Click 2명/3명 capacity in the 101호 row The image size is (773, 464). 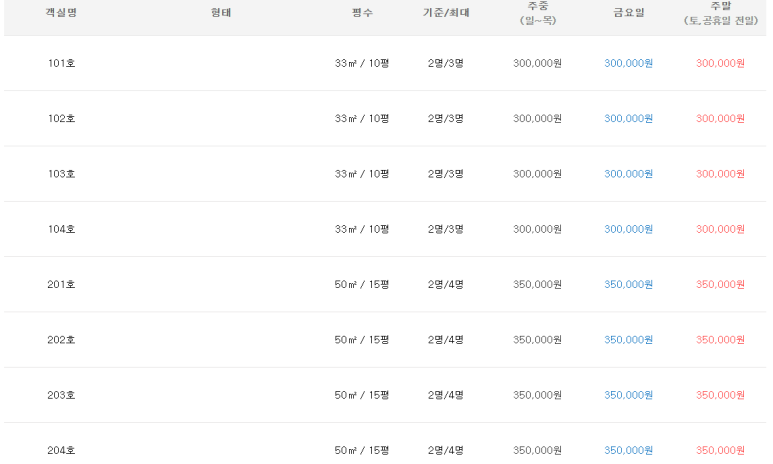pyautogui.click(x=446, y=63)
